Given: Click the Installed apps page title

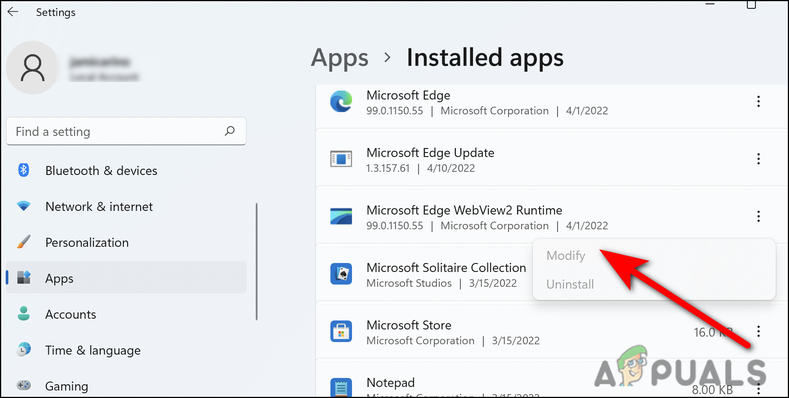Looking at the screenshot, I should (485, 58).
